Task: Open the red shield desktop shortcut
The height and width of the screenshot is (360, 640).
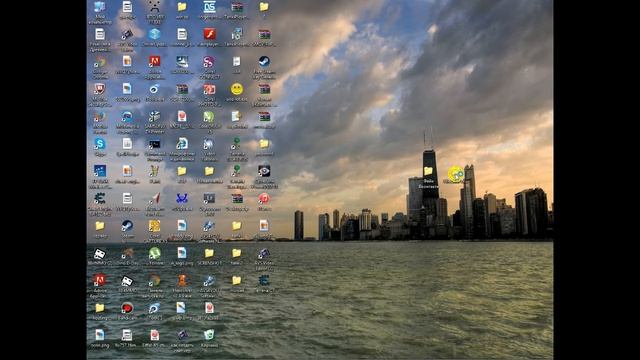Action: click(100, 89)
